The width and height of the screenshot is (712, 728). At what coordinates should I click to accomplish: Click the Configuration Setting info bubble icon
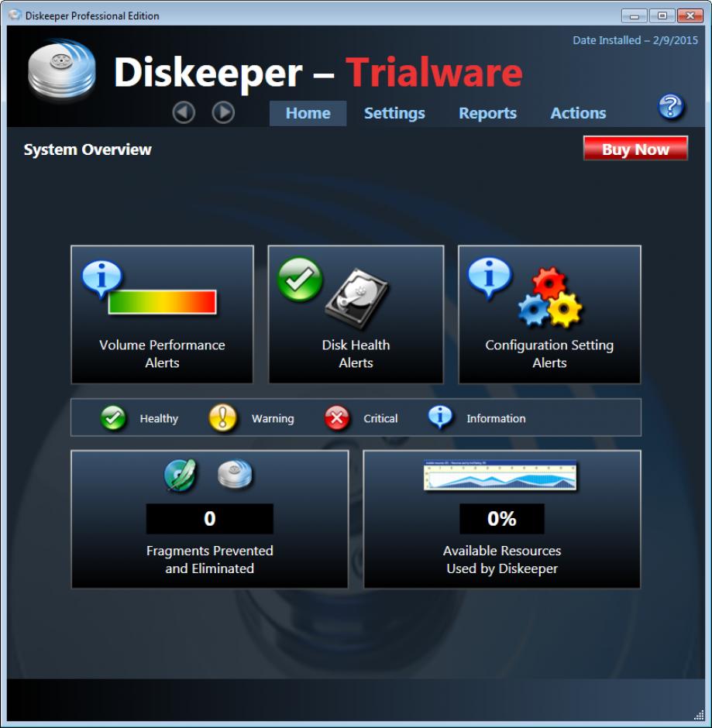(489, 277)
